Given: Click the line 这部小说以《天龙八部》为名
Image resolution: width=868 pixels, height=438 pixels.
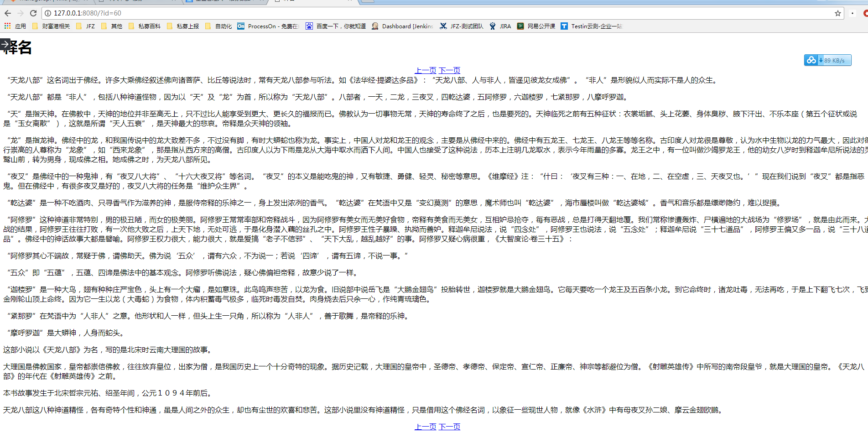Looking at the screenshot, I should 109,350.
